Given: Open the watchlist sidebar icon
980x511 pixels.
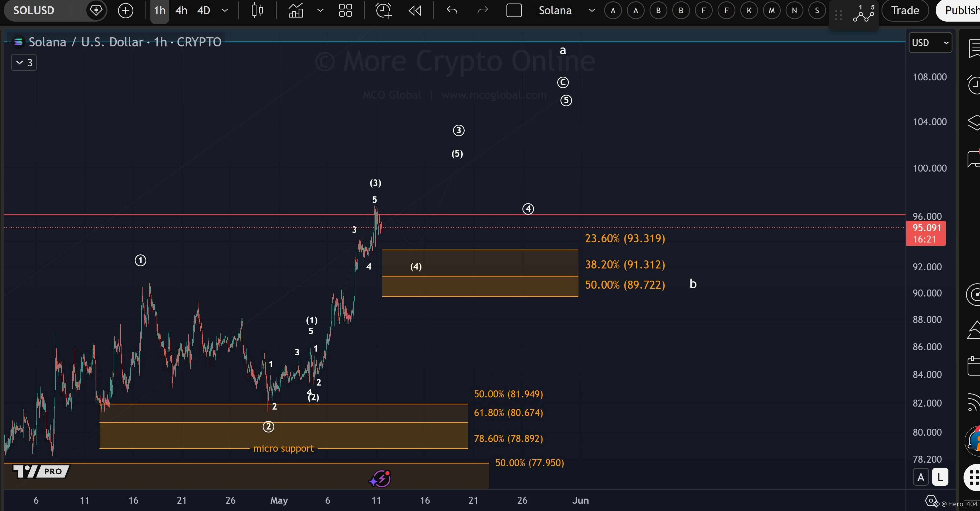Looking at the screenshot, I should (x=974, y=49).
